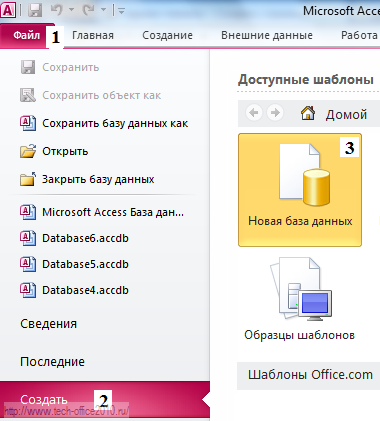Switch to the Главная ribbon tab
This screenshot has height=421, width=380.
93,35
